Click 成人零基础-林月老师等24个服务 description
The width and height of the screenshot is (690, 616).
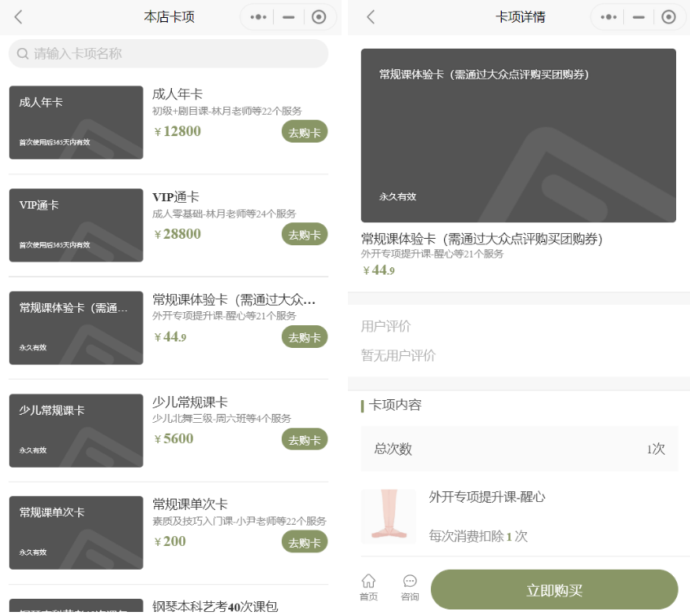point(224,213)
